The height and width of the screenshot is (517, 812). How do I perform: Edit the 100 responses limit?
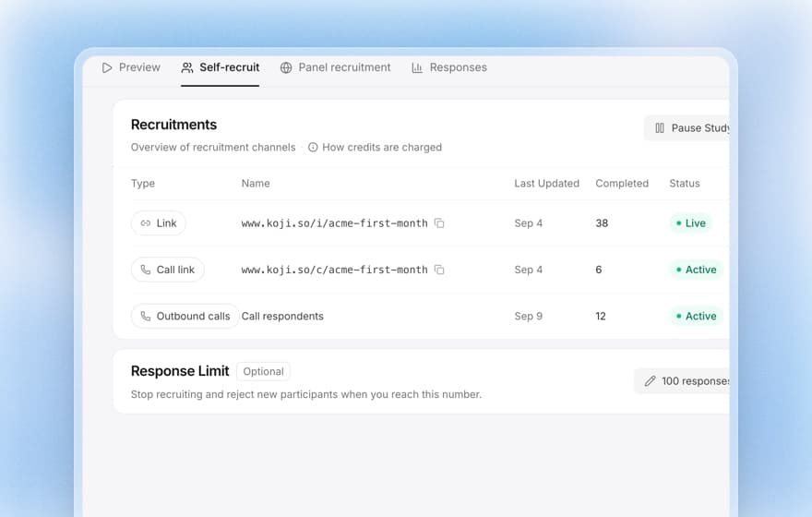(x=682, y=381)
